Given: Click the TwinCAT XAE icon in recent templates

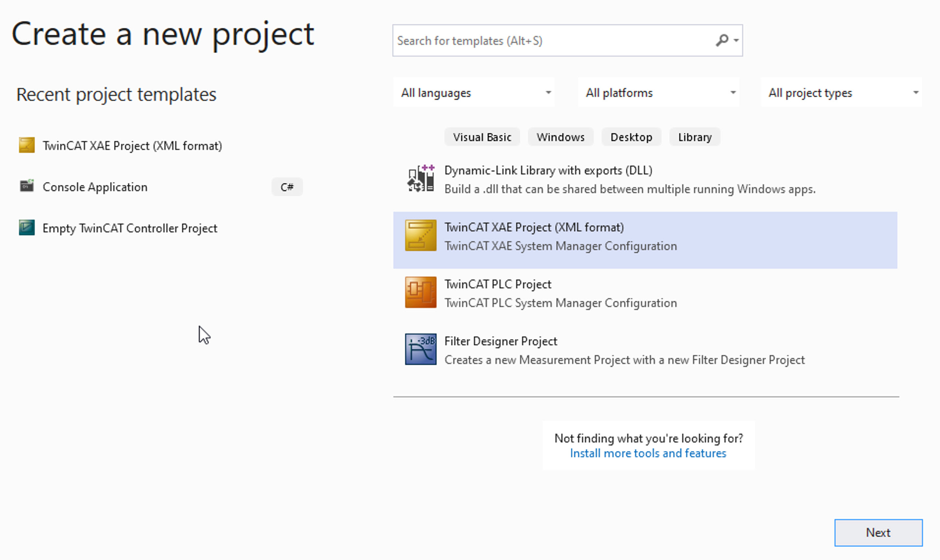Looking at the screenshot, I should tap(27, 145).
